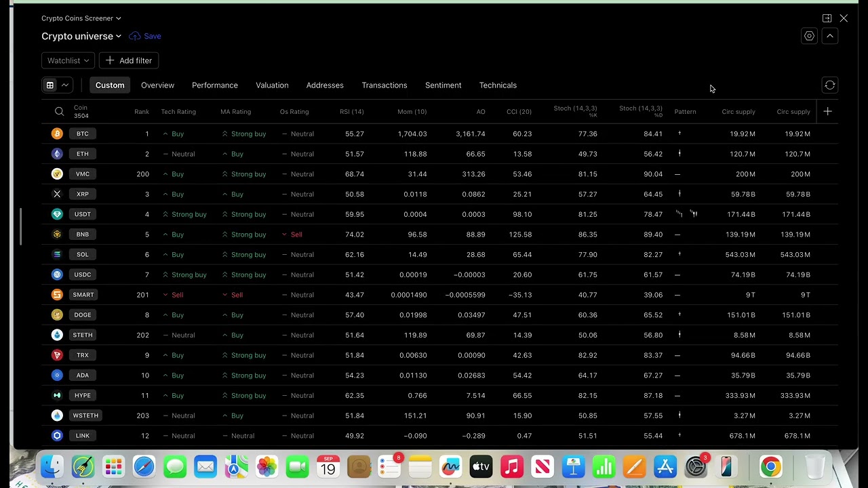Image resolution: width=868 pixels, height=488 pixels.
Task: Click the SOL Solana coin logo
Action: tap(57, 254)
